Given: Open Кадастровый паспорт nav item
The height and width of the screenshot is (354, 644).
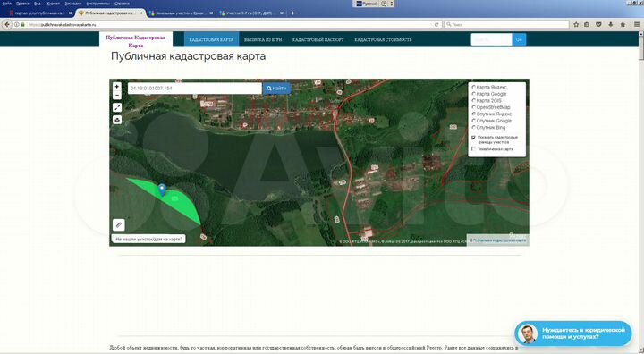Looking at the screenshot, I should coord(318,40).
